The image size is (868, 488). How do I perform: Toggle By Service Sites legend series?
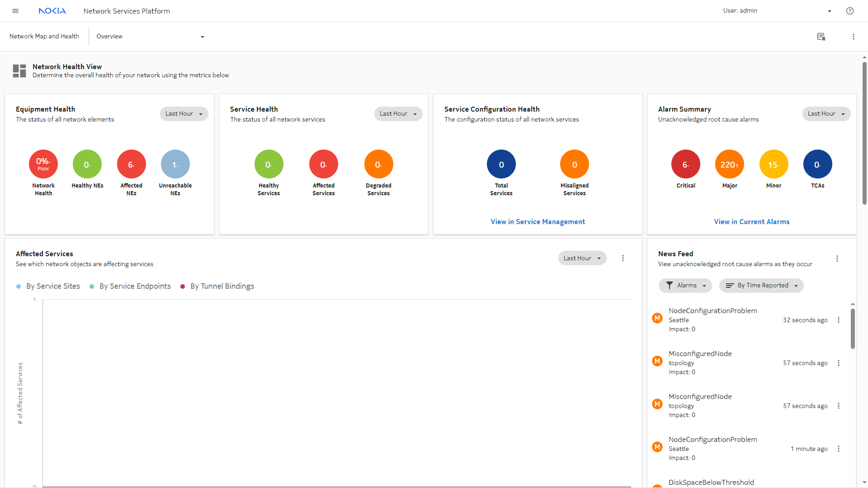coord(48,286)
